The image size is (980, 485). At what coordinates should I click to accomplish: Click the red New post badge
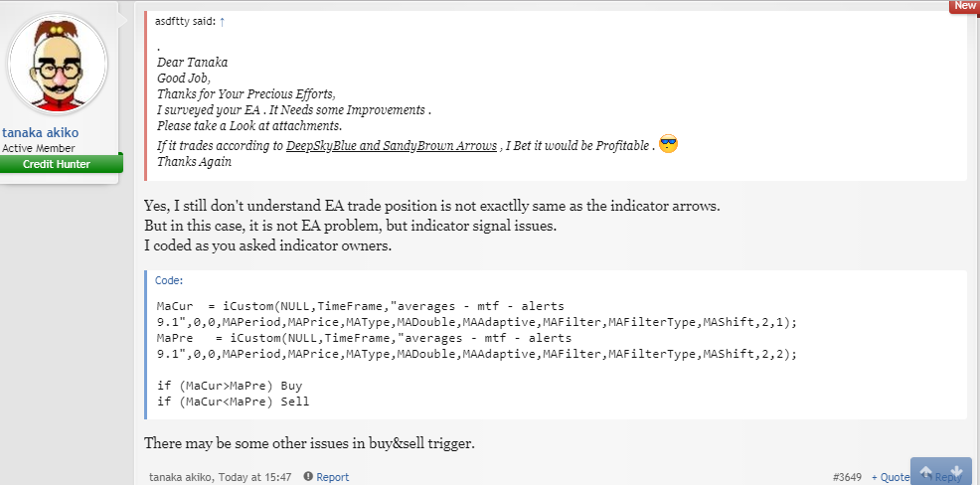coord(964,6)
